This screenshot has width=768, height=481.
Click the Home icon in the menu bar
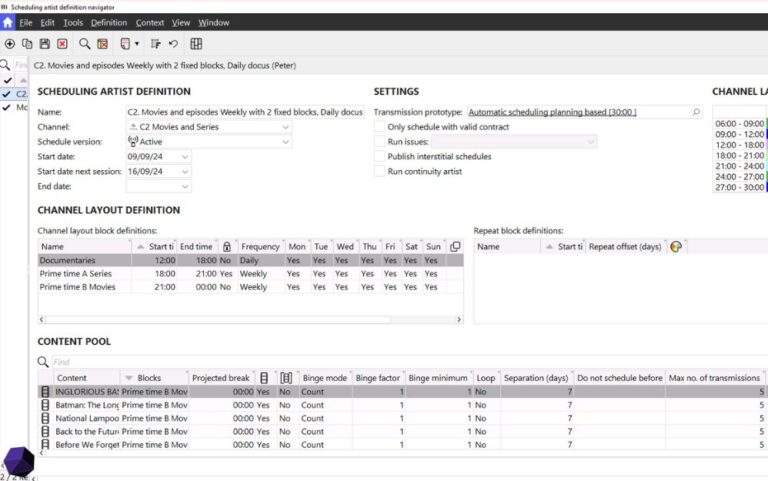click(8, 22)
